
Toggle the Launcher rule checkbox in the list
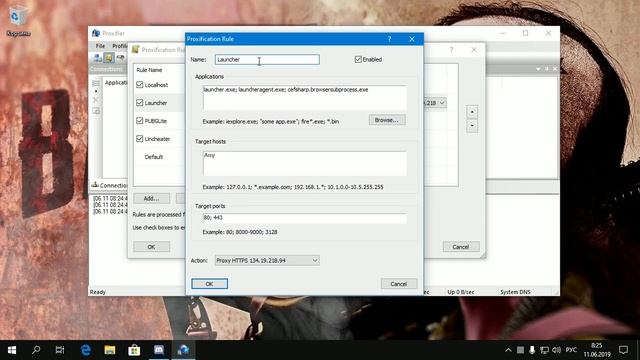(140, 102)
